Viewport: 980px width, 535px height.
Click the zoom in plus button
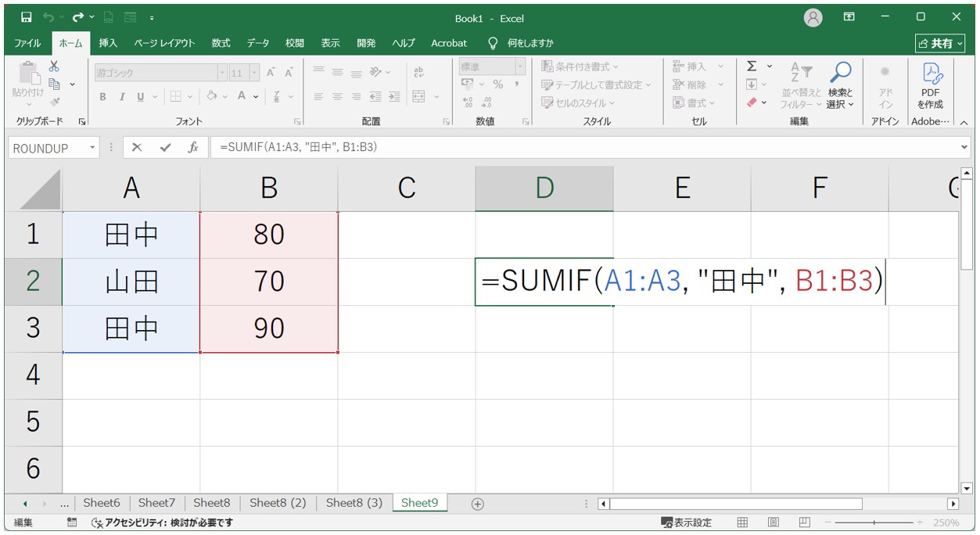(x=920, y=522)
